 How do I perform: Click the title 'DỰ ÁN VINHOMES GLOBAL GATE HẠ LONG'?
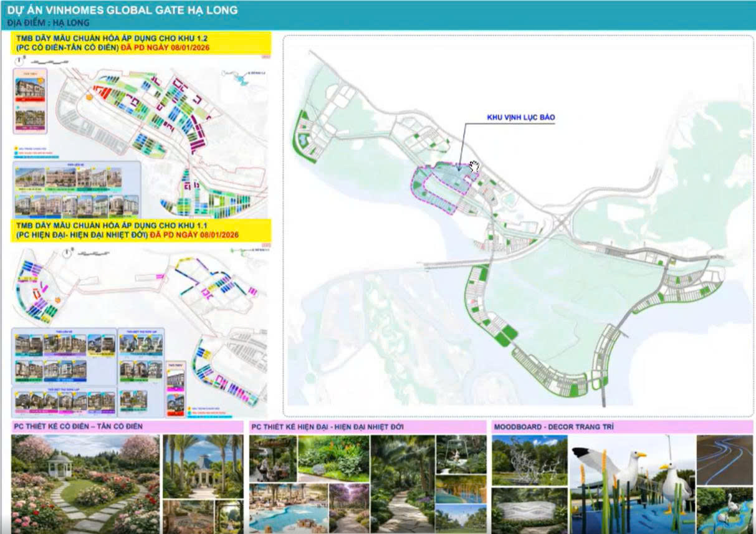122,11
